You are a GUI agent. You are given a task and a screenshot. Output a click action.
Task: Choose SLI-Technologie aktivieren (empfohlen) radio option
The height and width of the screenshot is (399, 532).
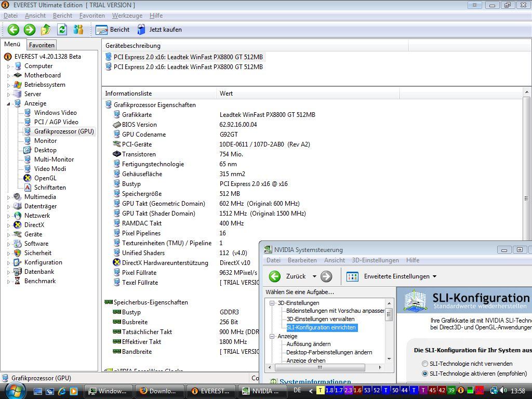pos(425,374)
